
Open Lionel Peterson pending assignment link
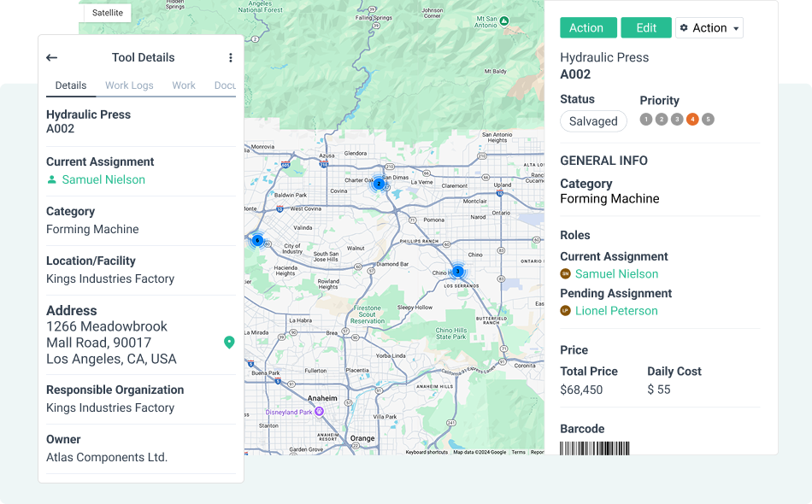pyautogui.click(x=616, y=311)
